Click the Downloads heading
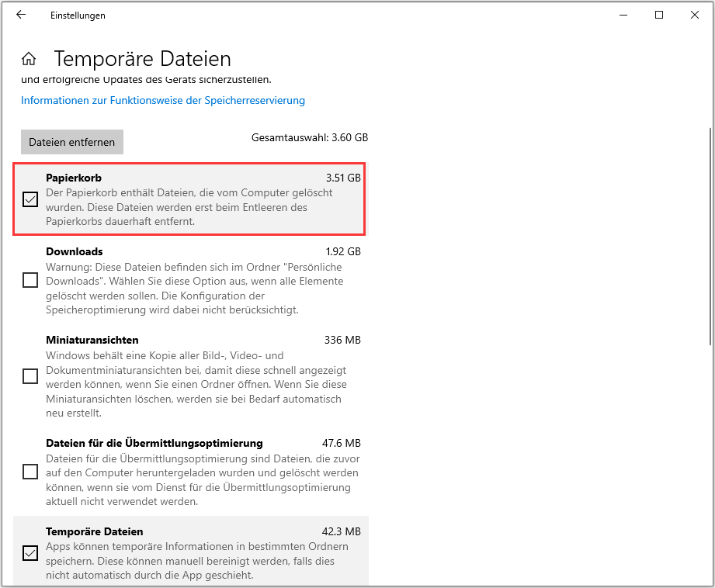 (75, 251)
